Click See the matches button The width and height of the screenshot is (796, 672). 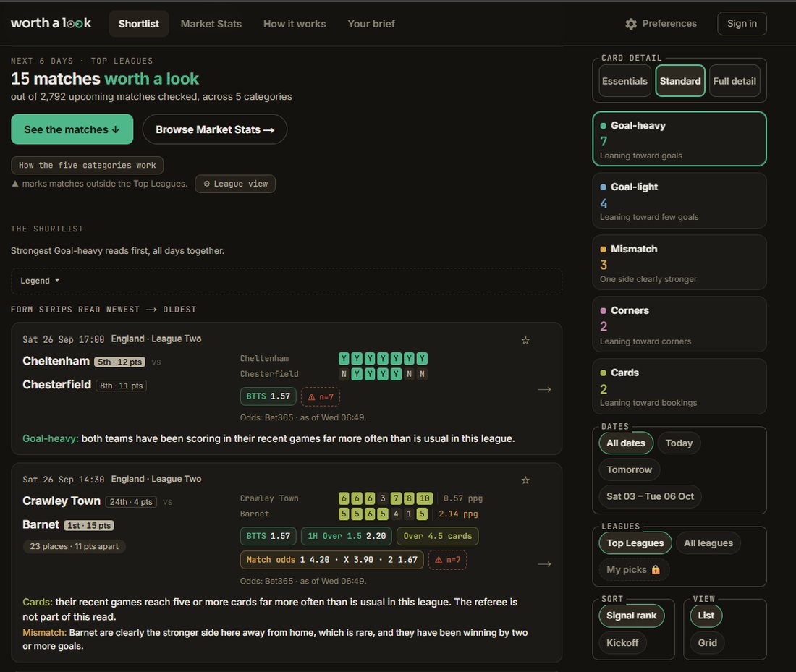point(72,129)
